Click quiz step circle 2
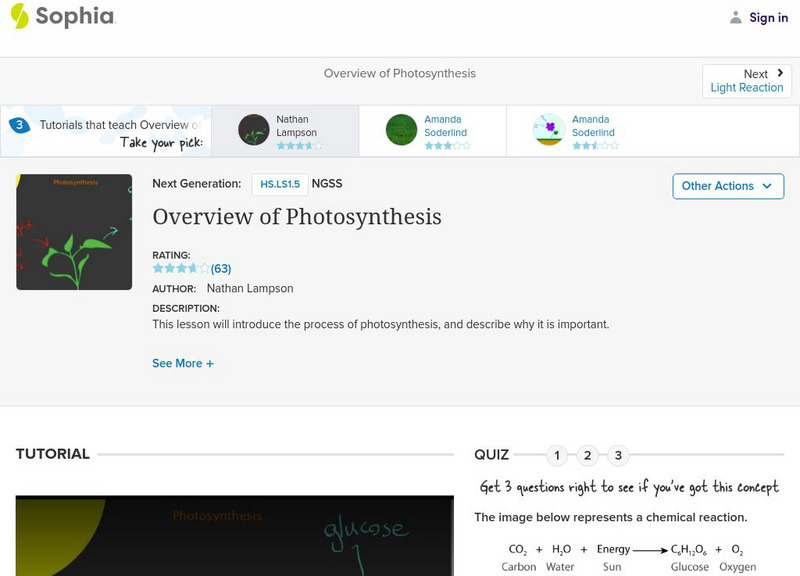 (588, 454)
